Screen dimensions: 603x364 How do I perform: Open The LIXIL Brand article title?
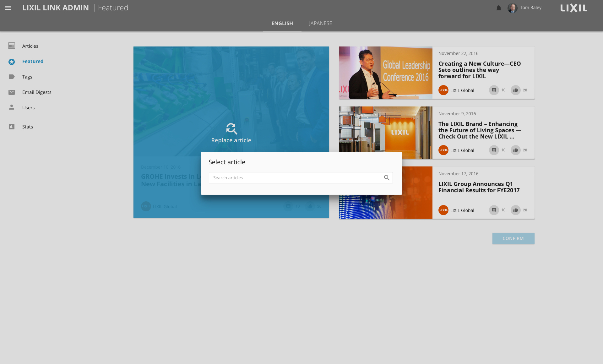[480, 130]
